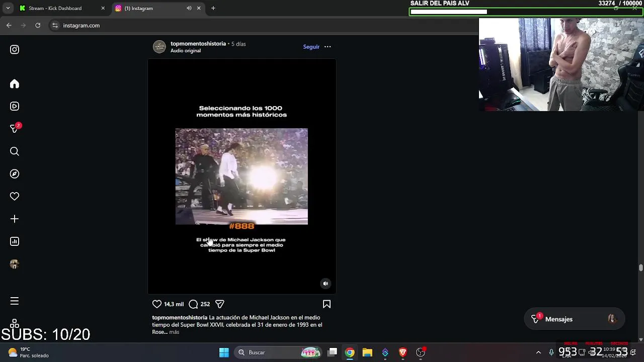Image resolution: width=644 pixels, height=362 pixels.
Task: View site information icon in address bar
Action: pos(55,25)
